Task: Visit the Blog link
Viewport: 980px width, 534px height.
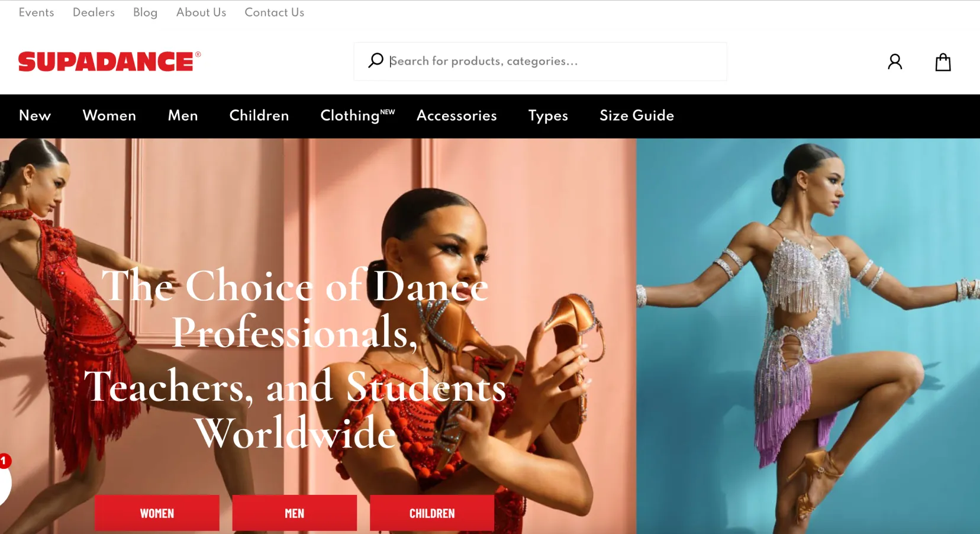Action: pos(145,12)
